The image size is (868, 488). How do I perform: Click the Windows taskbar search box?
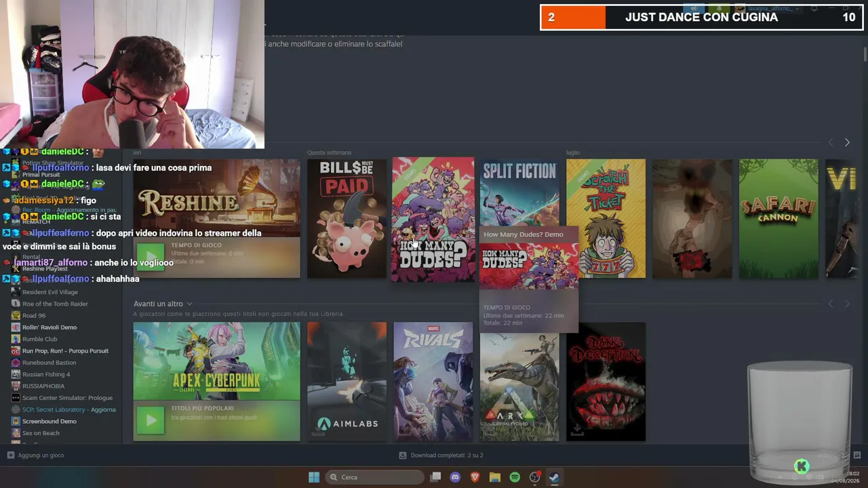(374, 477)
